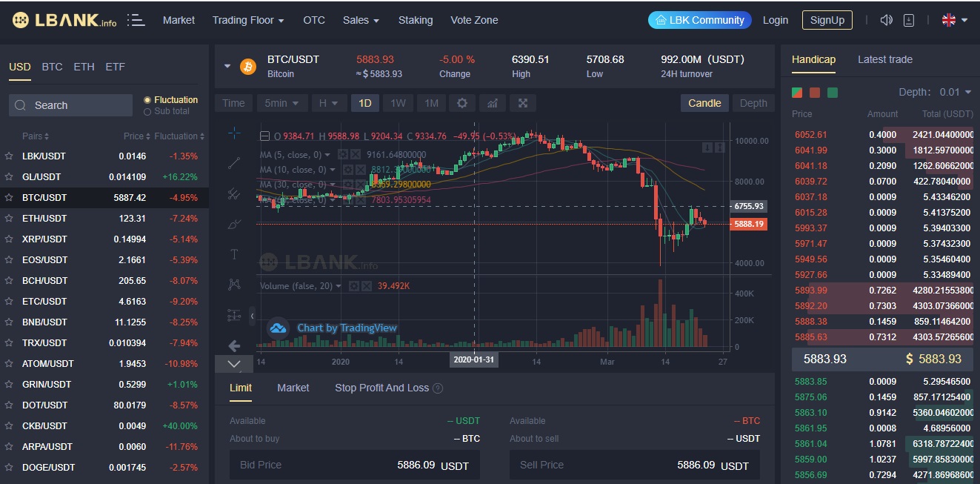Image resolution: width=980 pixels, height=484 pixels.
Task: Open chart settings gear in chart top bar
Action: [x=462, y=103]
